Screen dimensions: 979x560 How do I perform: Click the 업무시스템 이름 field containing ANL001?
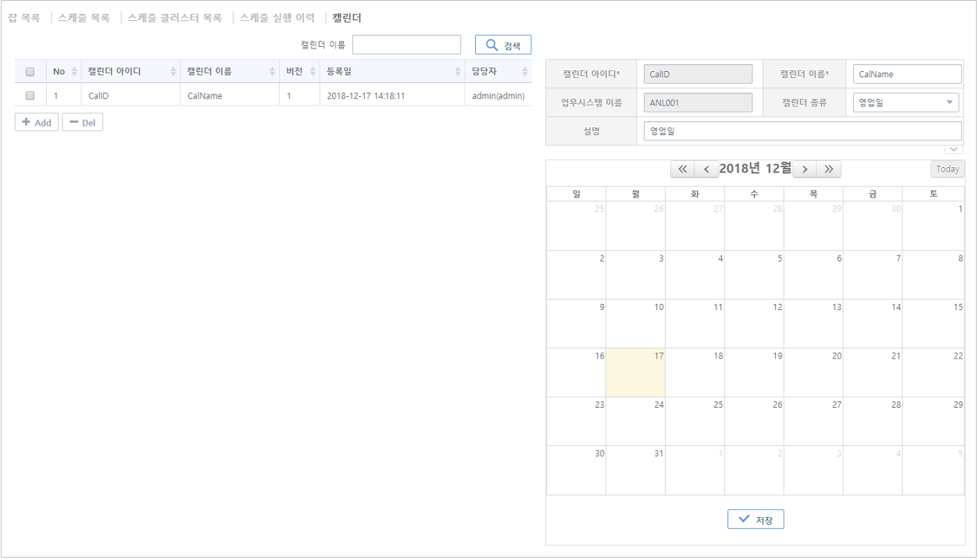698,102
